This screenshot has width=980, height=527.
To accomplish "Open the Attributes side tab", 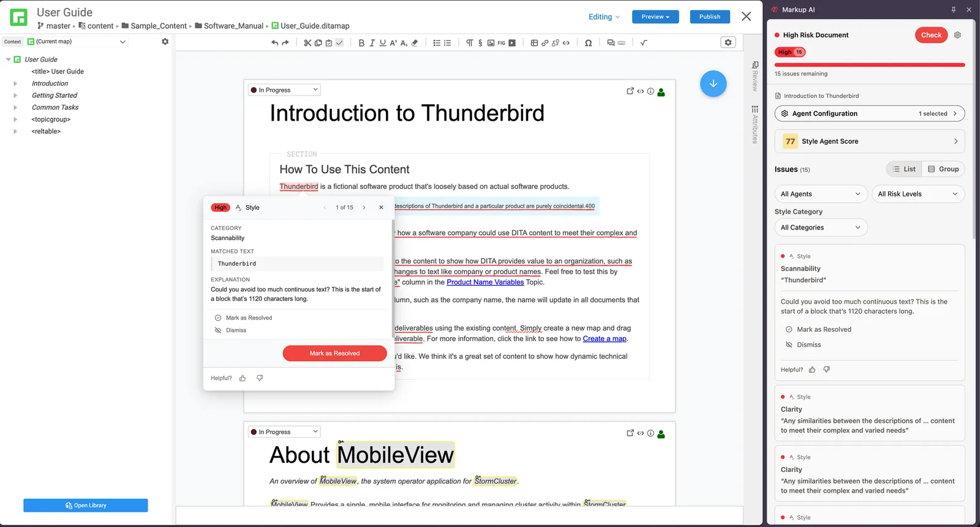I will point(755,125).
